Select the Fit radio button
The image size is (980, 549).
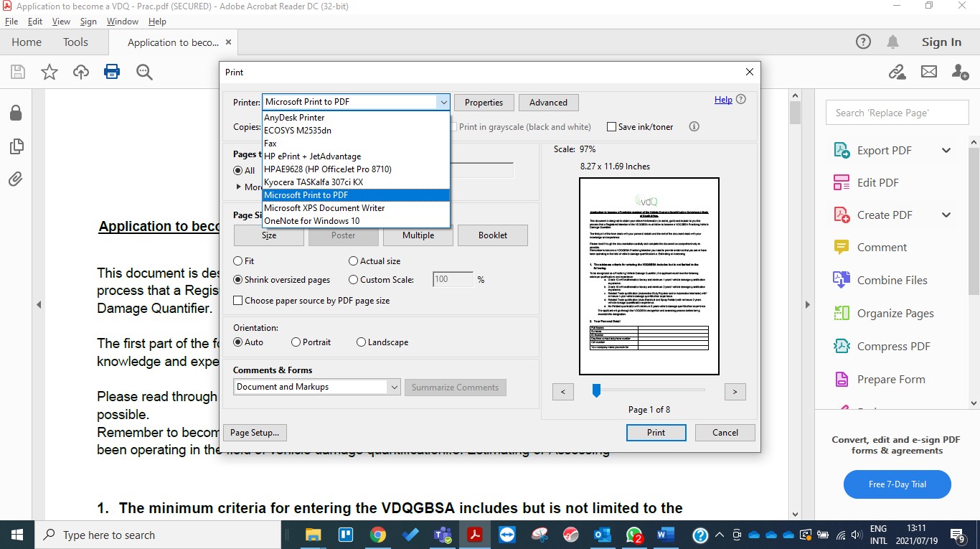(x=238, y=261)
